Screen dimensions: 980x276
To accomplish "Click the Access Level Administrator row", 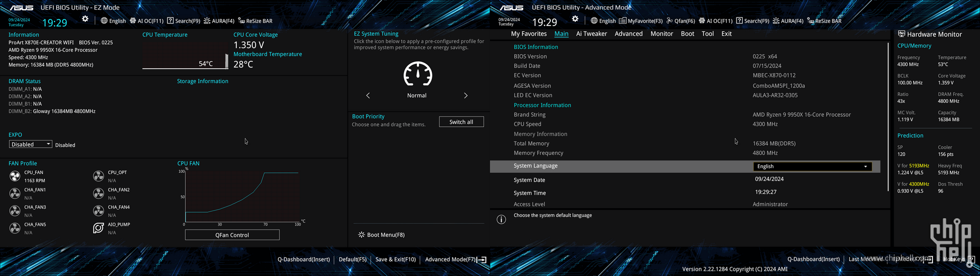I will [x=685, y=204].
